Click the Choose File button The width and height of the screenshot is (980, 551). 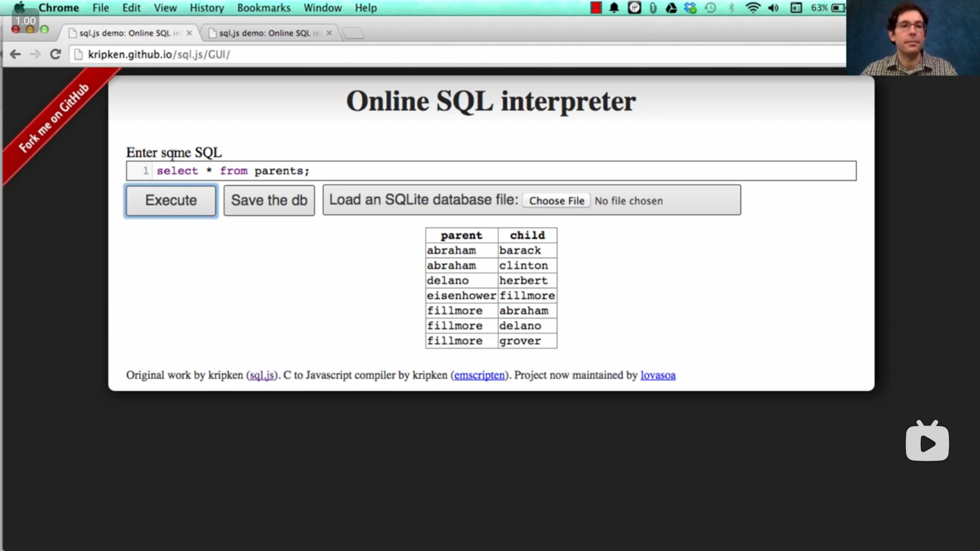click(556, 201)
